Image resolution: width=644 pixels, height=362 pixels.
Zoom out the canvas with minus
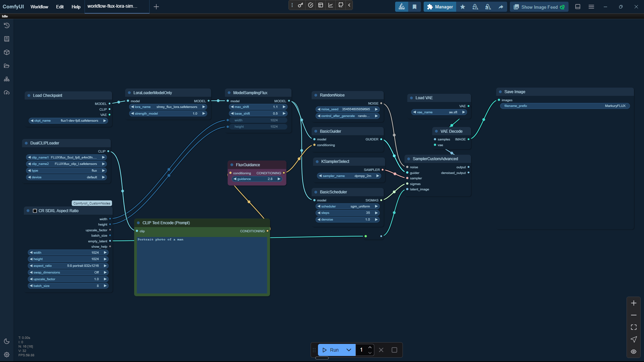[x=634, y=315]
